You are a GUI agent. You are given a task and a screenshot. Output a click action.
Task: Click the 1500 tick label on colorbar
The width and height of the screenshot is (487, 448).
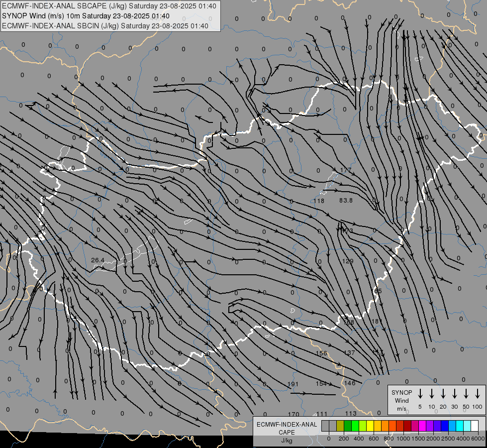point(418,439)
